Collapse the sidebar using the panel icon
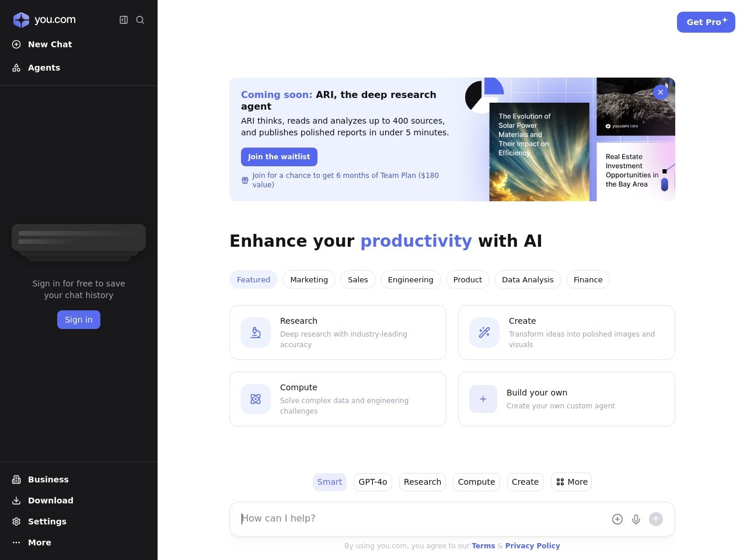747x560 pixels. (124, 20)
